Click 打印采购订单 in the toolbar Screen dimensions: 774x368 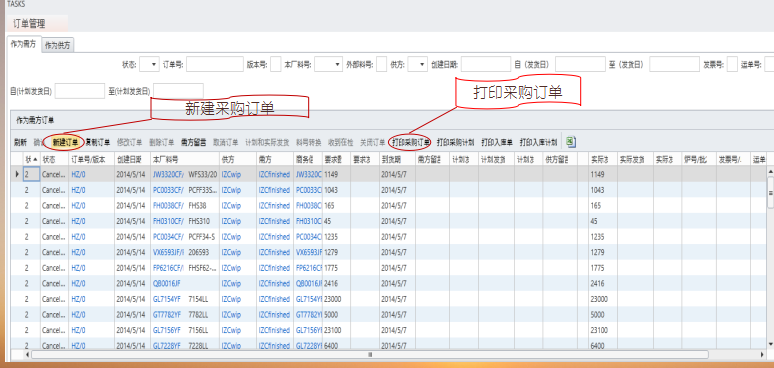tap(411, 143)
